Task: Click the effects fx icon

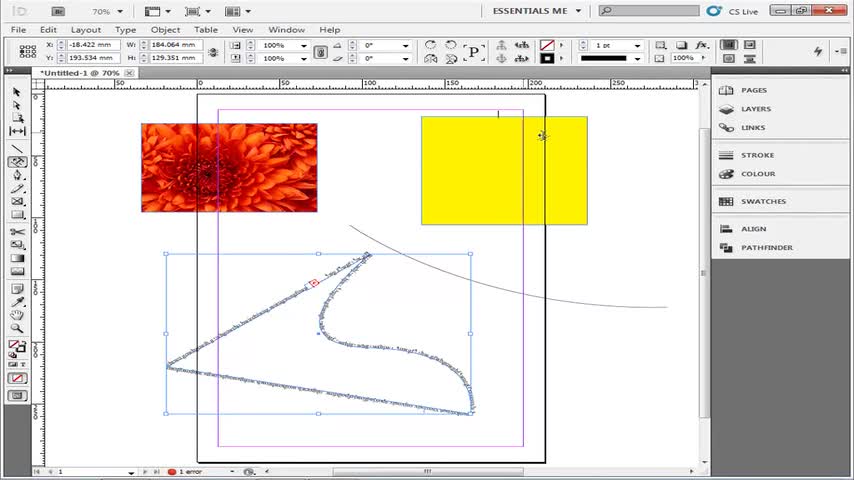Action: click(x=702, y=45)
